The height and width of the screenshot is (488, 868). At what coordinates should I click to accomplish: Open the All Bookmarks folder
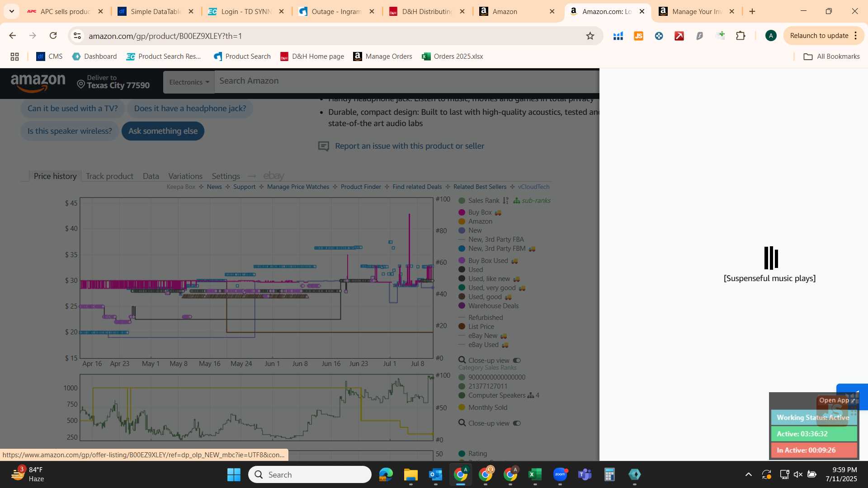pyautogui.click(x=831, y=56)
